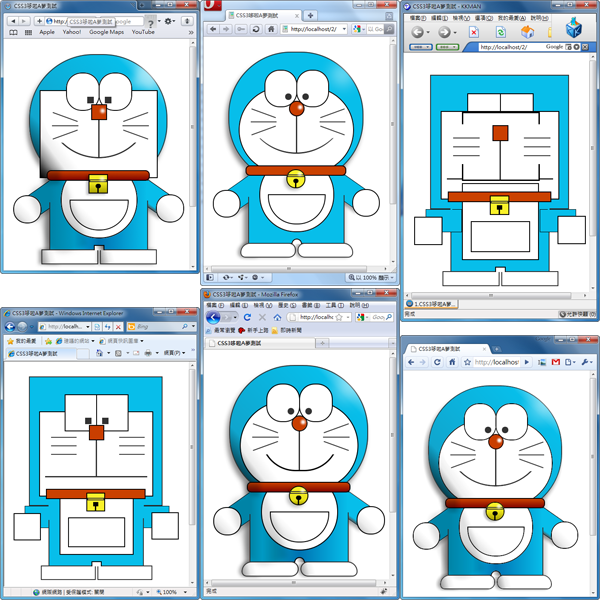Screen dimensions: 600x600
Task: Click Opera's forward button
Action: (x=226, y=29)
